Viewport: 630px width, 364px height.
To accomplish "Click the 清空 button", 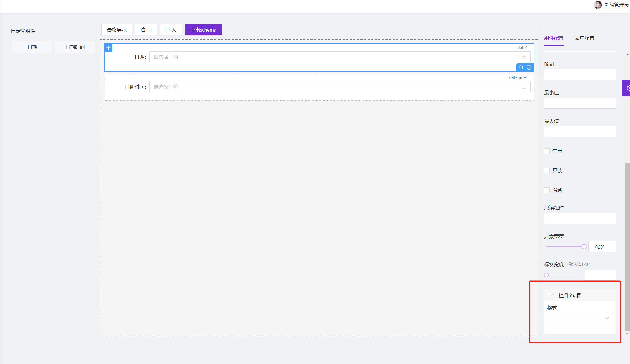I will click(146, 30).
